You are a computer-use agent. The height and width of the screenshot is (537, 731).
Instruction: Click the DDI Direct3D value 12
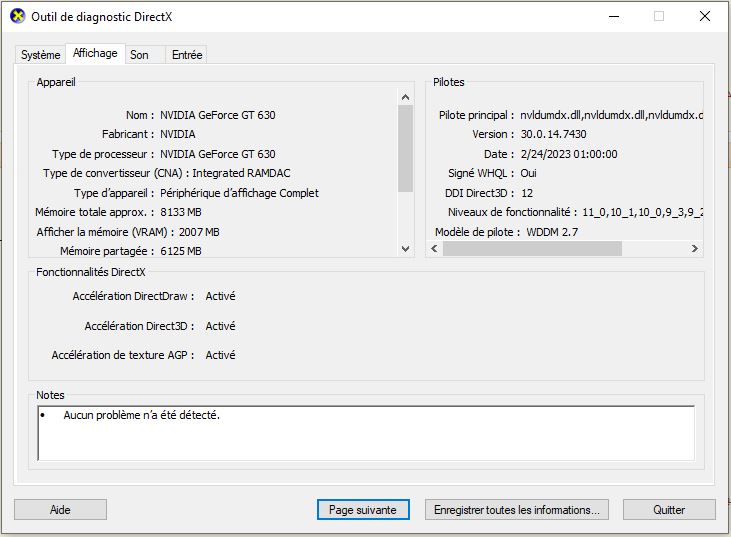[527, 193]
